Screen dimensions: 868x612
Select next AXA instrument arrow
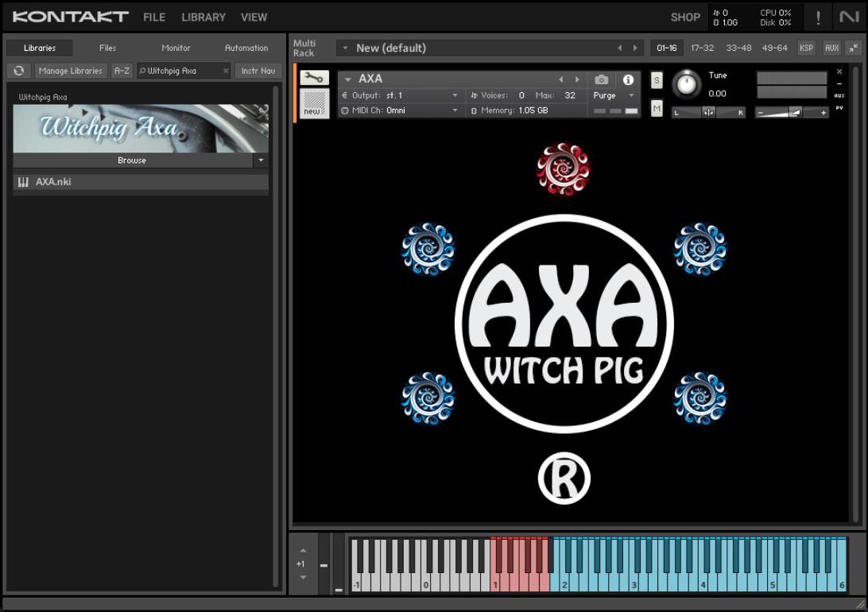(577, 79)
